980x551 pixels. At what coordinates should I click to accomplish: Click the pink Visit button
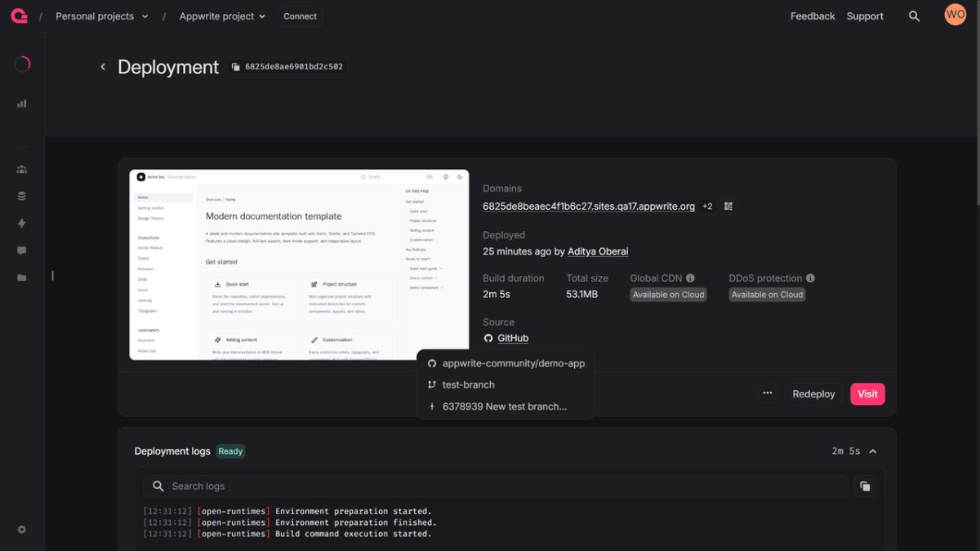click(x=867, y=394)
